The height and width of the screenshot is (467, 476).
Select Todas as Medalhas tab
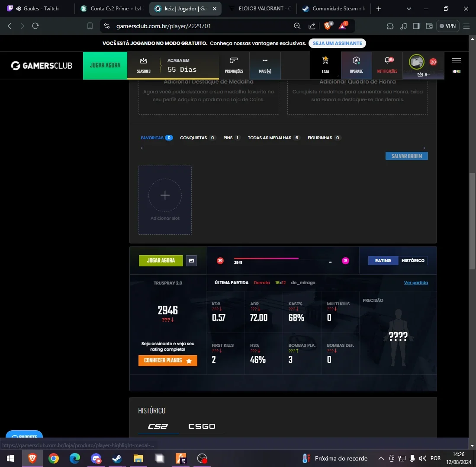[274, 138]
